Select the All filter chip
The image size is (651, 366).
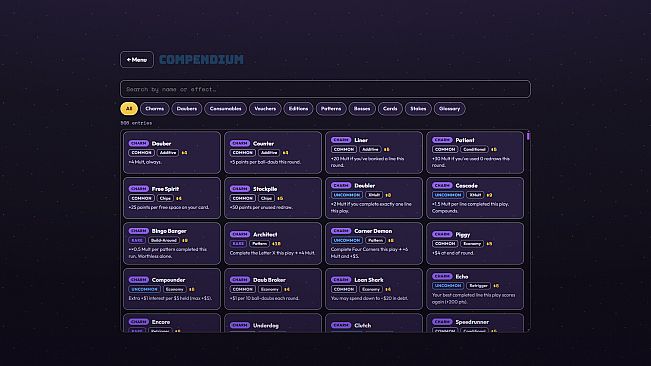(x=129, y=109)
